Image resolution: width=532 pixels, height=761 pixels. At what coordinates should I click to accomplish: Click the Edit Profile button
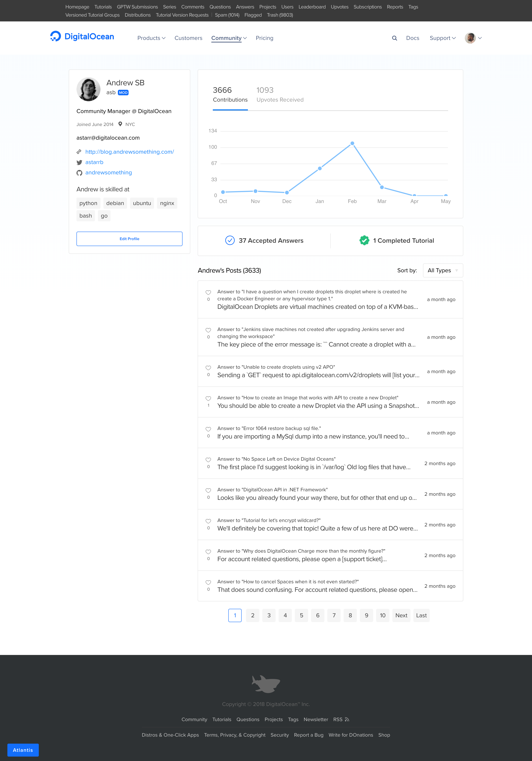(129, 239)
